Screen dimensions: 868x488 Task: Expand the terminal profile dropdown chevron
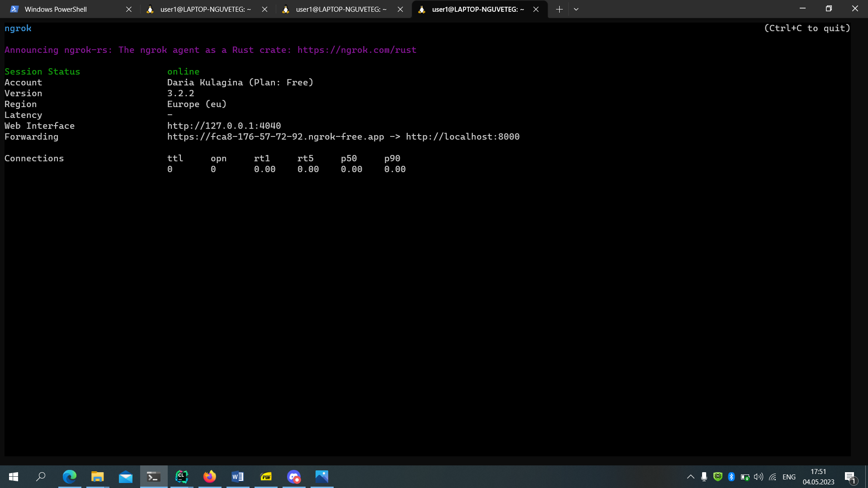click(x=576, y=9)
